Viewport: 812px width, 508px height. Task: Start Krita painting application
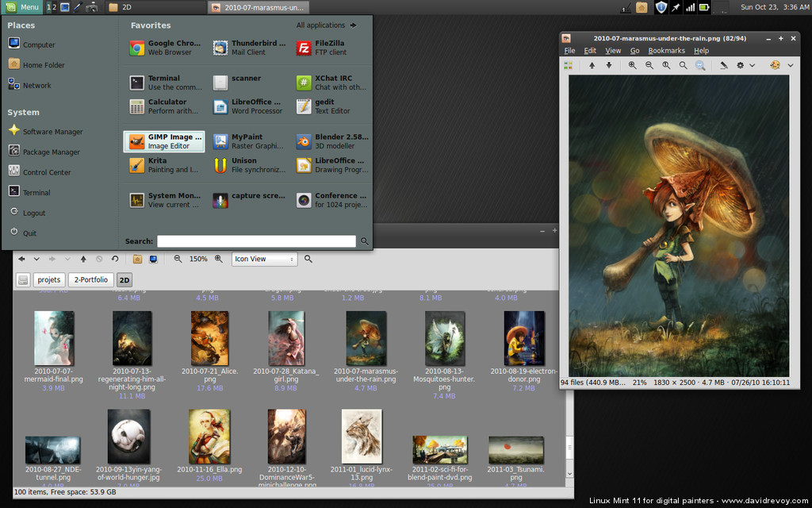(x=164, y=165)
